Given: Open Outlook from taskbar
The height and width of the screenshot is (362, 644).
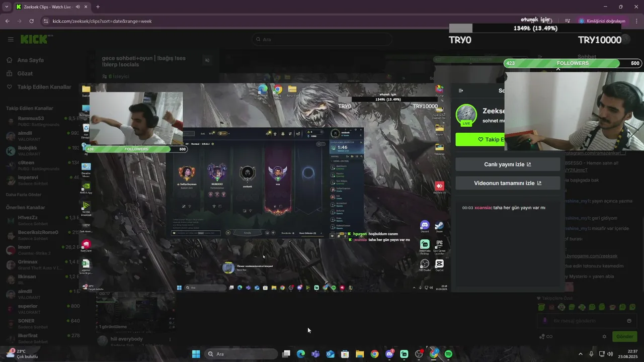Looking at the screenshot, I should pos(331,354).
